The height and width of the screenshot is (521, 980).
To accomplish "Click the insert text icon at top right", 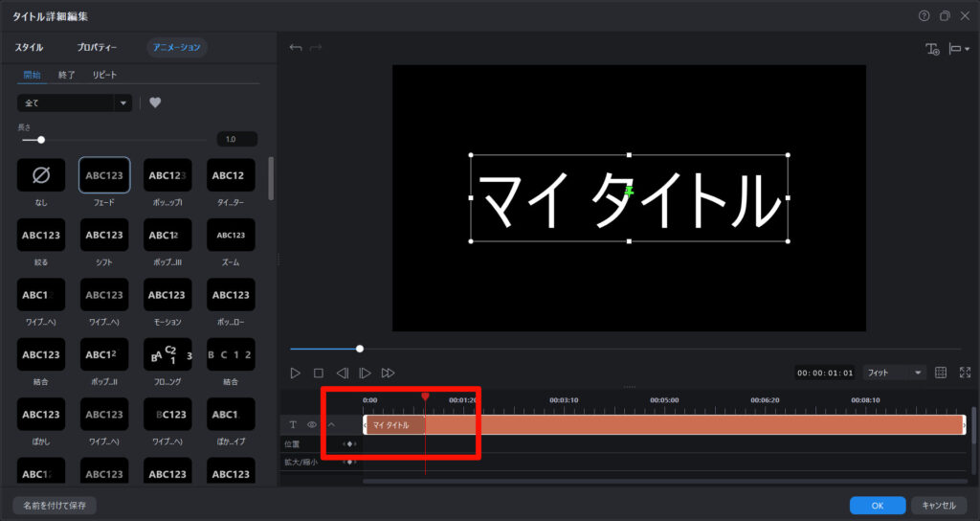I will pos(932,49).
